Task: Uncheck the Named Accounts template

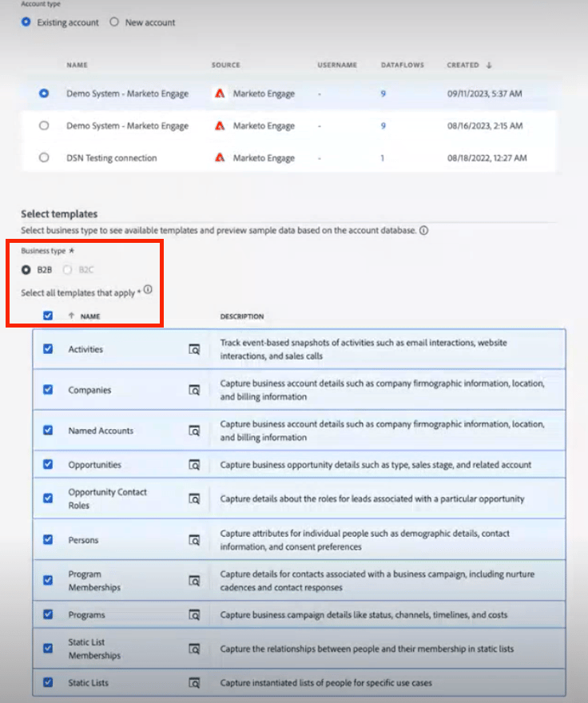Action: 48,431
